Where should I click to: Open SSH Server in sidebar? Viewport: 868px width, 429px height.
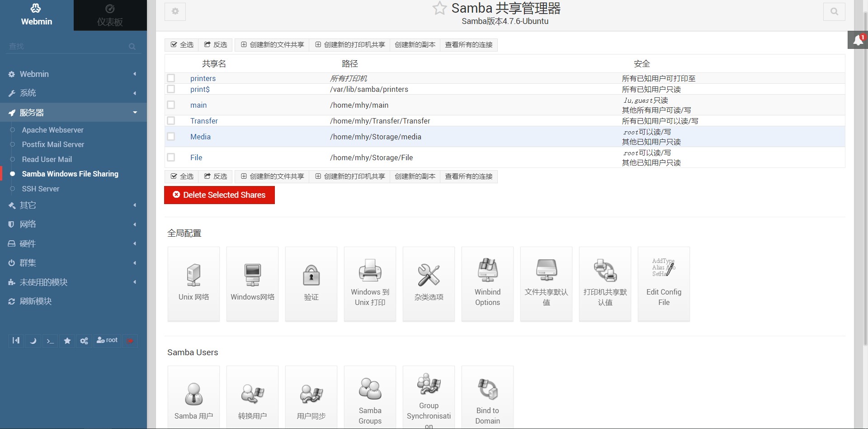pos(41,189)
